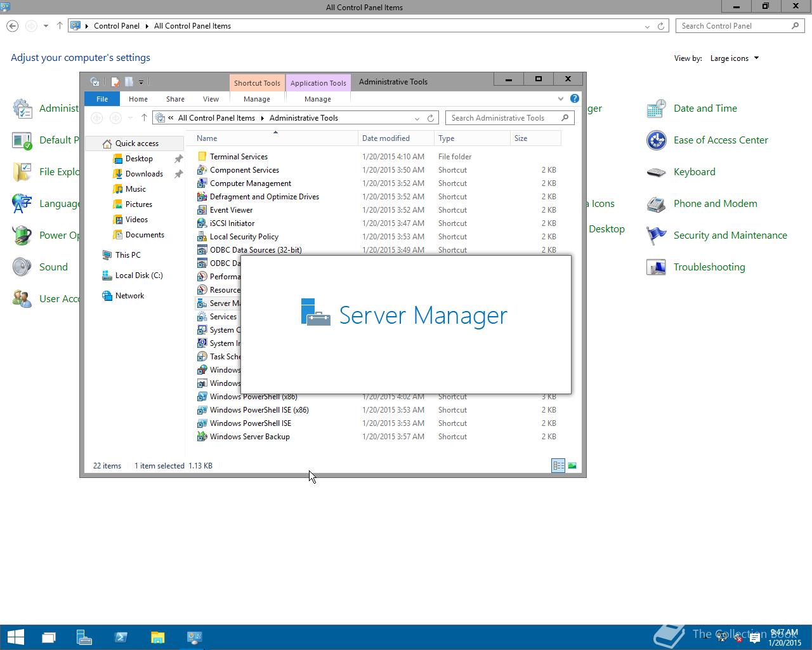Open Security and Maintenance icon
This screenshot has height=650, width=812.
656,235
